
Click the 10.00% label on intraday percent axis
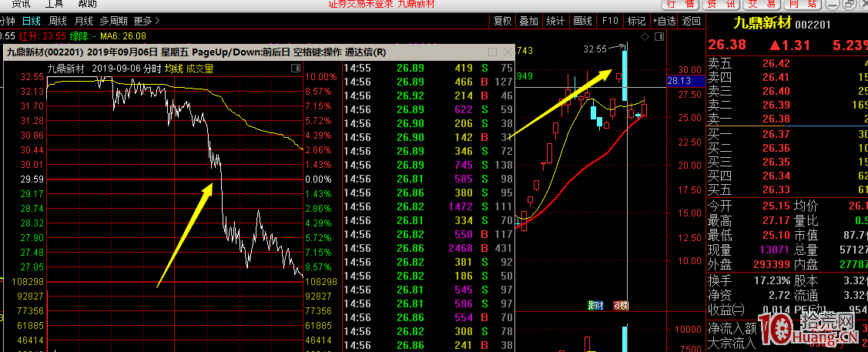[320, 77]
